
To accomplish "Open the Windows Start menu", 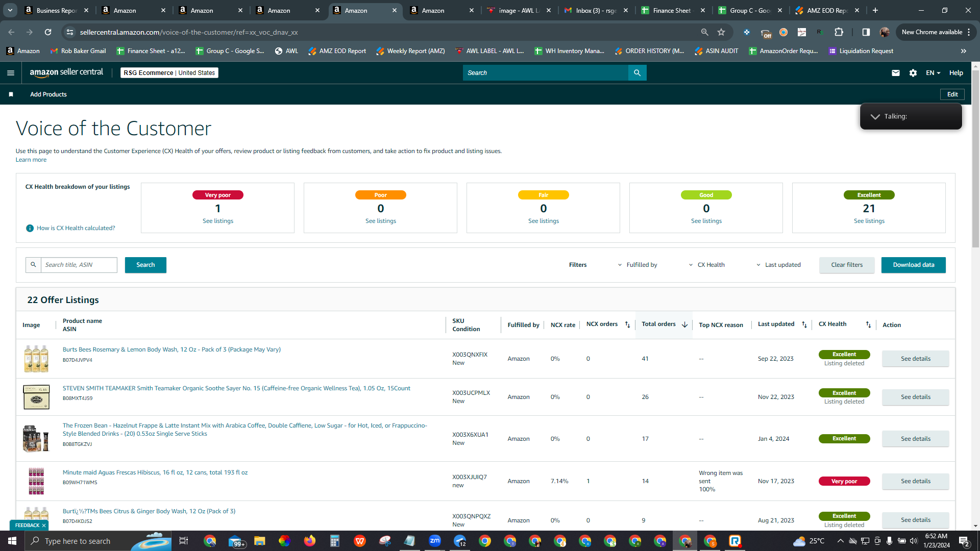I will pos(12,541).
